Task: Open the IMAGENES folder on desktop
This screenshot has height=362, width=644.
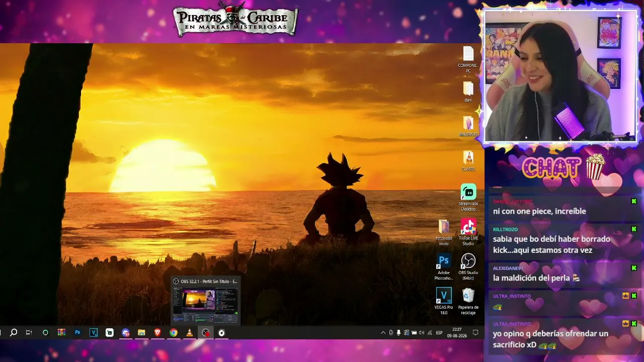Action: pyautogui.click(x=468, y=126)
